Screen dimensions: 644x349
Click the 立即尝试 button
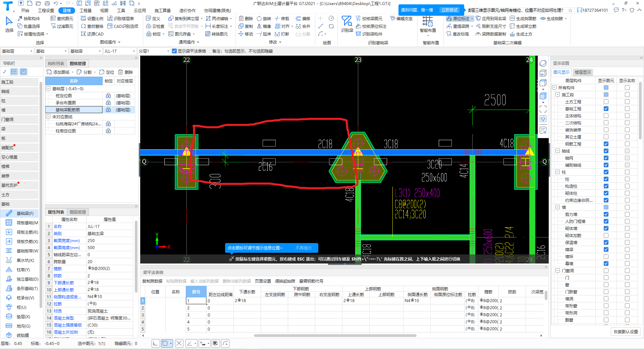click(x=449, y=10)
